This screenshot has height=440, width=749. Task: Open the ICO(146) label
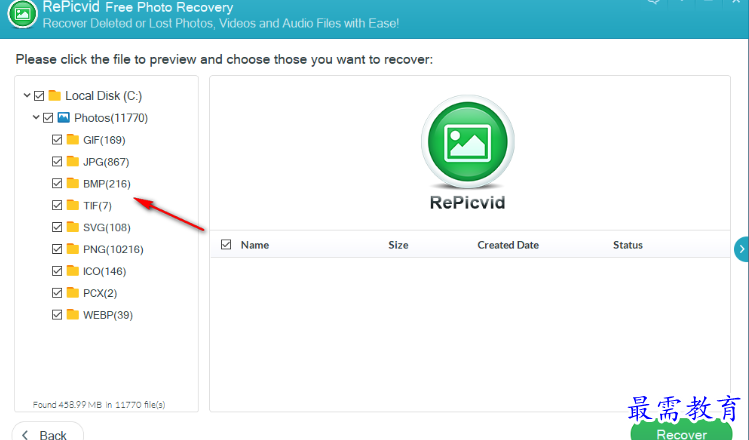pyautogui.click(x=104, y=271)
